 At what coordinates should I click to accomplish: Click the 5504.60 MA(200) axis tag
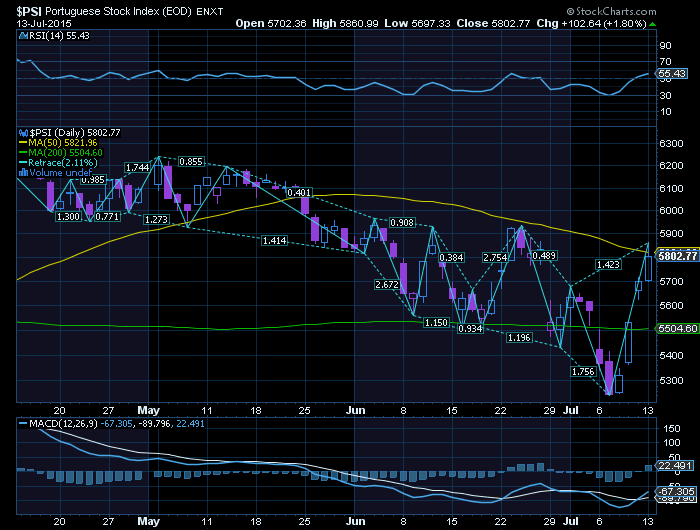(677, 329)
